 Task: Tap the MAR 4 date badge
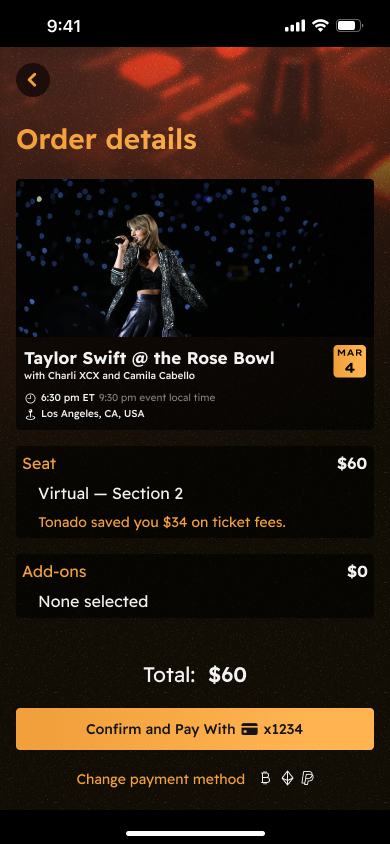pyautogui.click(x=350, y=361)
